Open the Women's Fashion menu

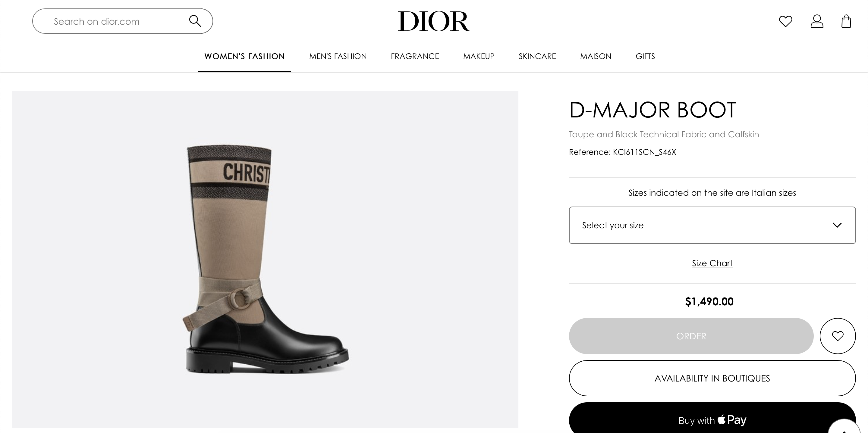tap(245, 56)
